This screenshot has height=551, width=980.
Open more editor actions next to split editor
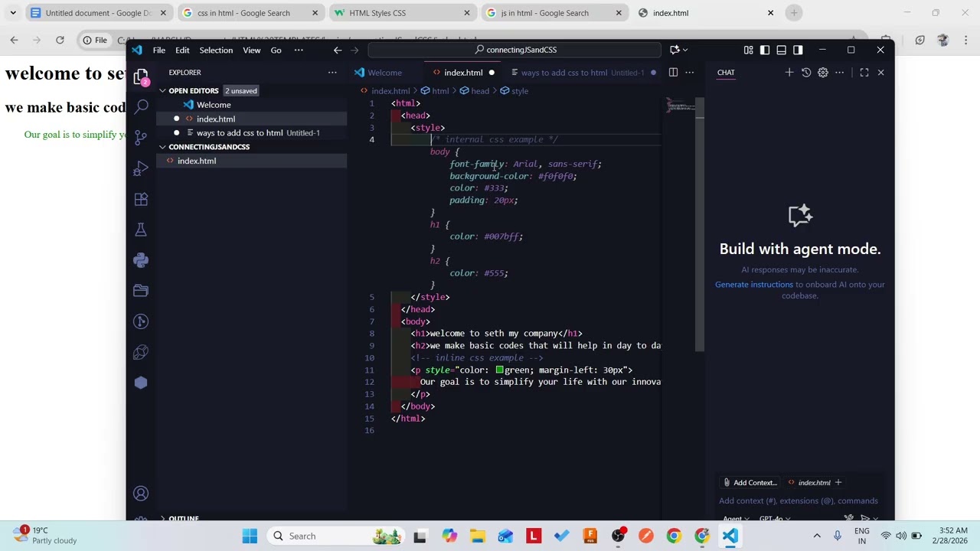click(690, 73)
